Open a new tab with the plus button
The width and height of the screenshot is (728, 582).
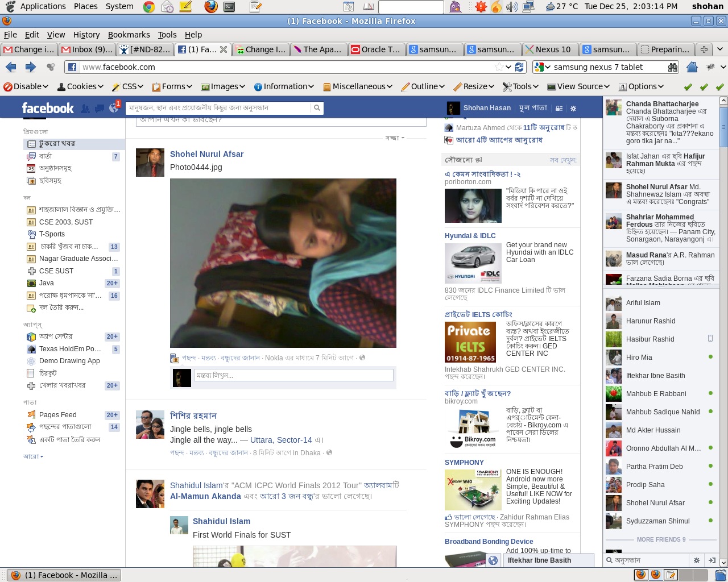pyautogui.click(x=704, y=49)
